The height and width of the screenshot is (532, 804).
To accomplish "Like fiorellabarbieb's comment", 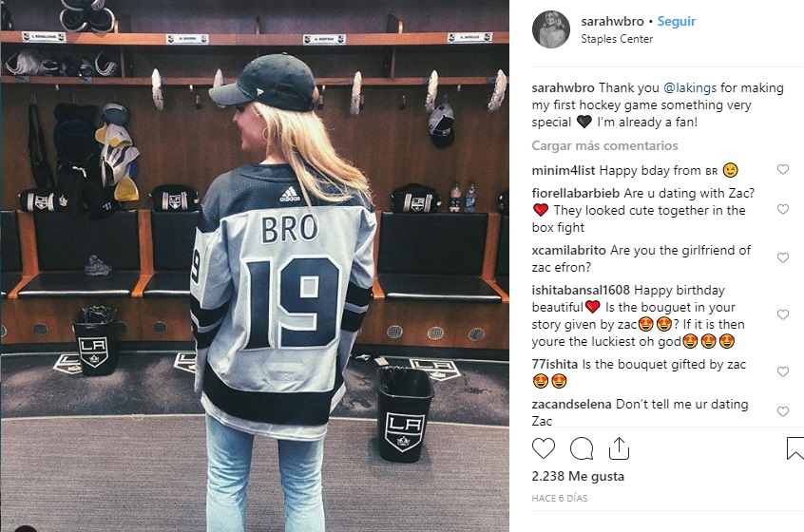I will 782,209.
